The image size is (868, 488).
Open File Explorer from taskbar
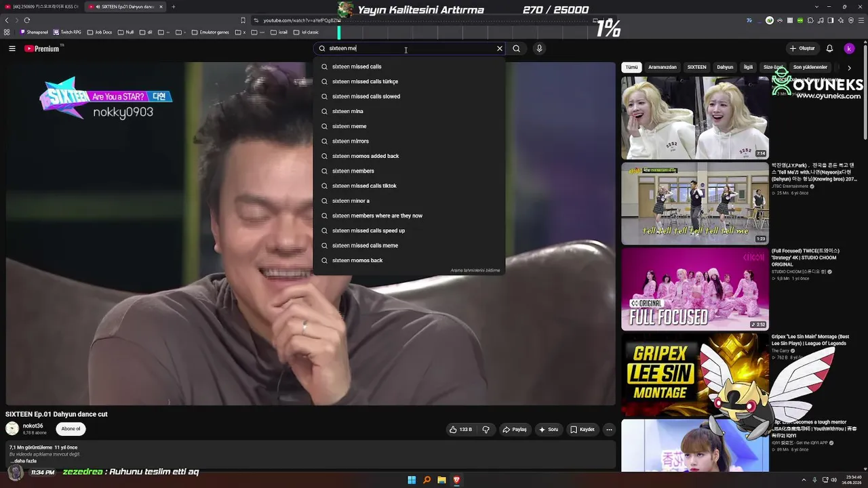click(x=441, y=480)
